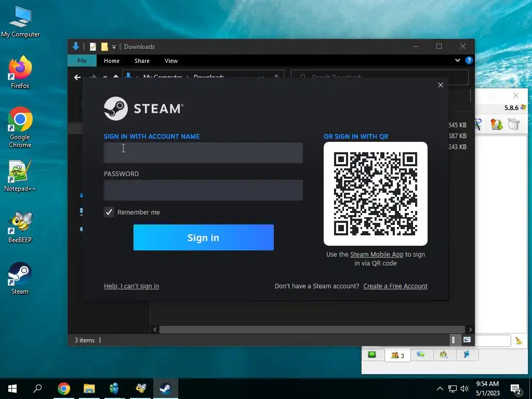
Task: Open the Notepad++ desktop shortcut
Action: [20, 176]
